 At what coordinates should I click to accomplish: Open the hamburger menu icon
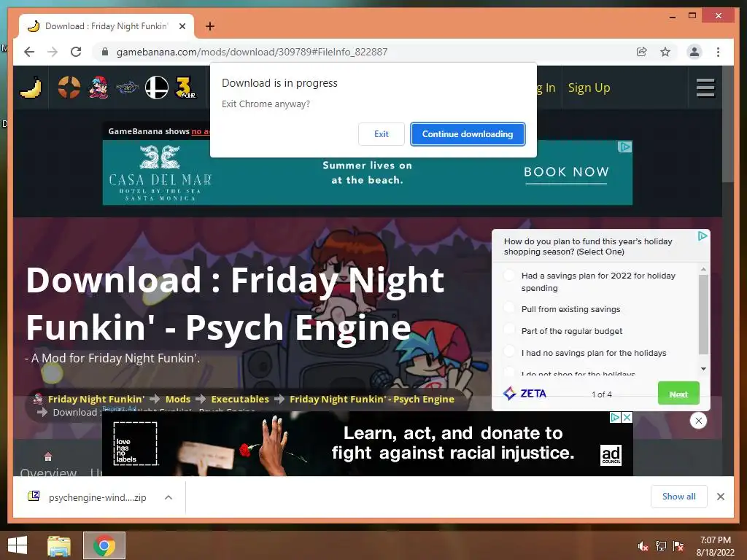tap(705, 87)
